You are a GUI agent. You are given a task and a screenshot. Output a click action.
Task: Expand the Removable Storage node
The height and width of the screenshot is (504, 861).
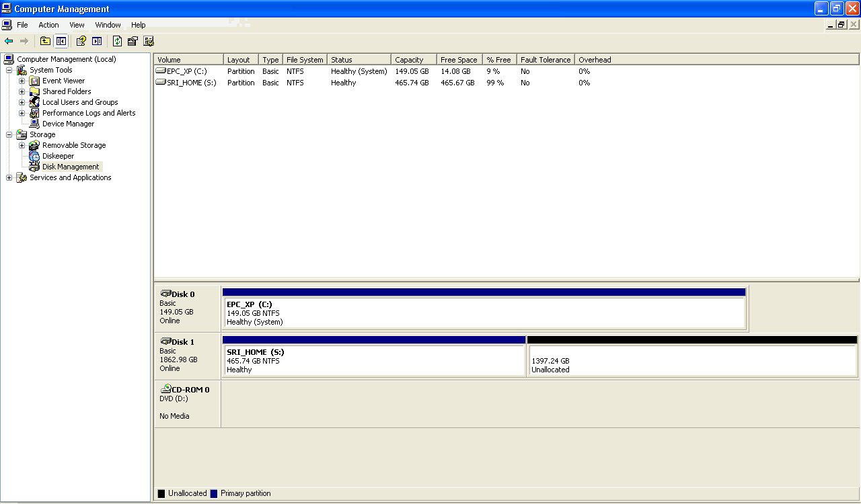coord(22,145)
